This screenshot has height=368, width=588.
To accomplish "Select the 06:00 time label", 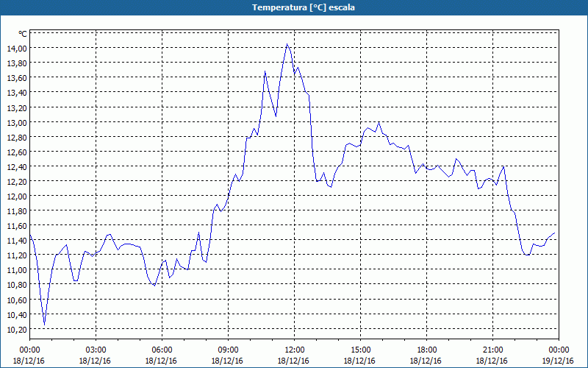I will 162,350.
